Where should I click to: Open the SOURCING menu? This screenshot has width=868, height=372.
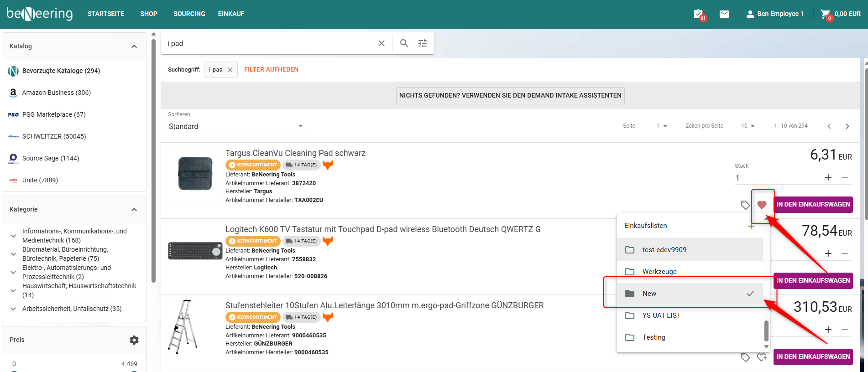[189, 14]
